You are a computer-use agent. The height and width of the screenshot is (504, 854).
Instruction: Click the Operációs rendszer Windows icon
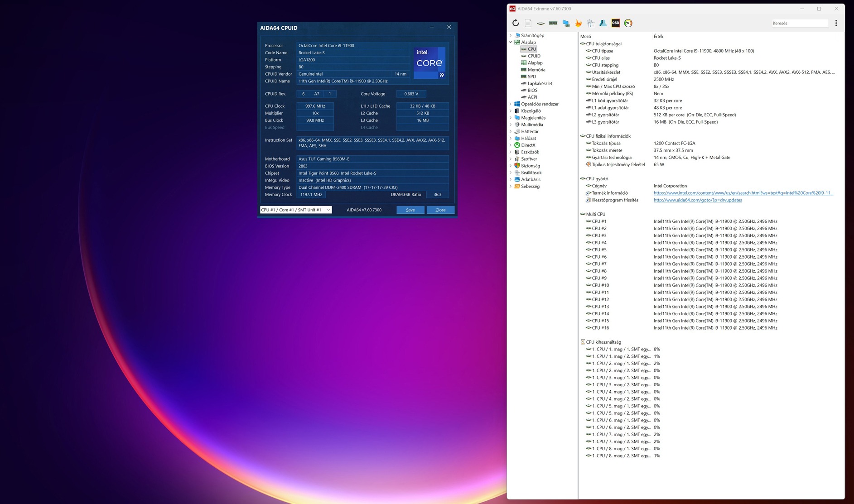(x=517, y=104)
